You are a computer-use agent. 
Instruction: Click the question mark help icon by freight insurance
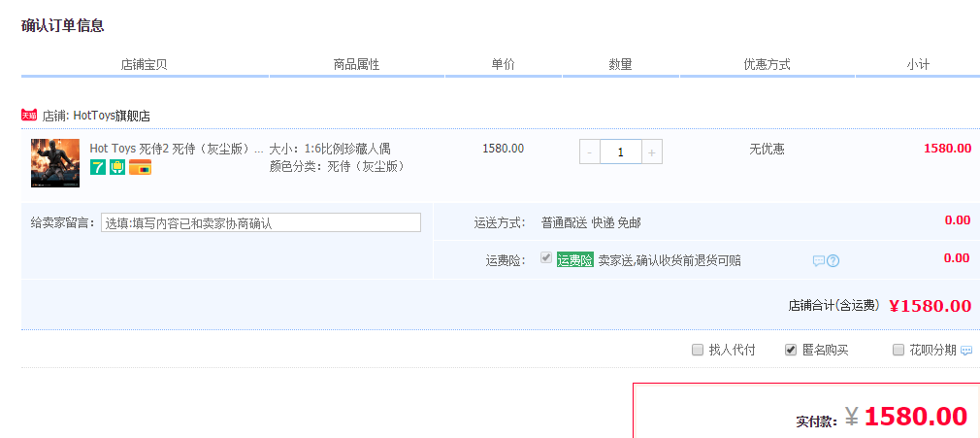pos(833,261)
